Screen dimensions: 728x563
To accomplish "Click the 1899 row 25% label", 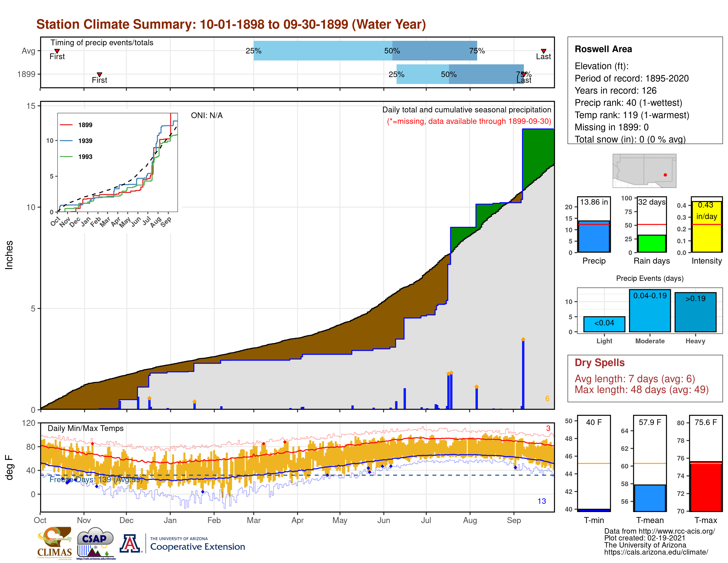I will pos(396,74).
